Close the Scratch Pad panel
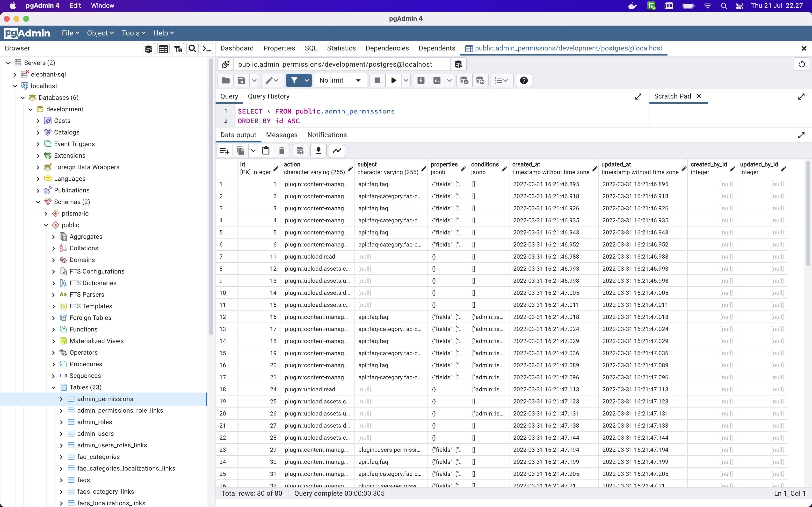Image resolution: width=812 pixels, height=507 pixels. tap(699, 96)
